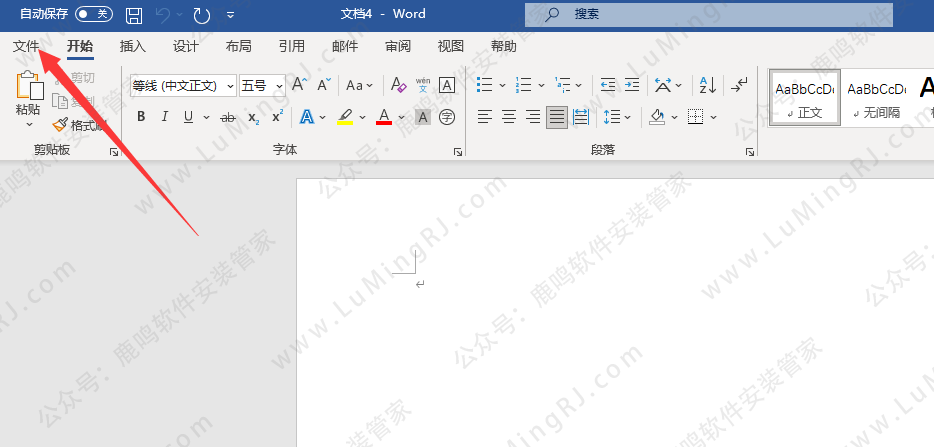Toggle the AutoSave switch
The image size is (934, 447).
click(94, 14)
